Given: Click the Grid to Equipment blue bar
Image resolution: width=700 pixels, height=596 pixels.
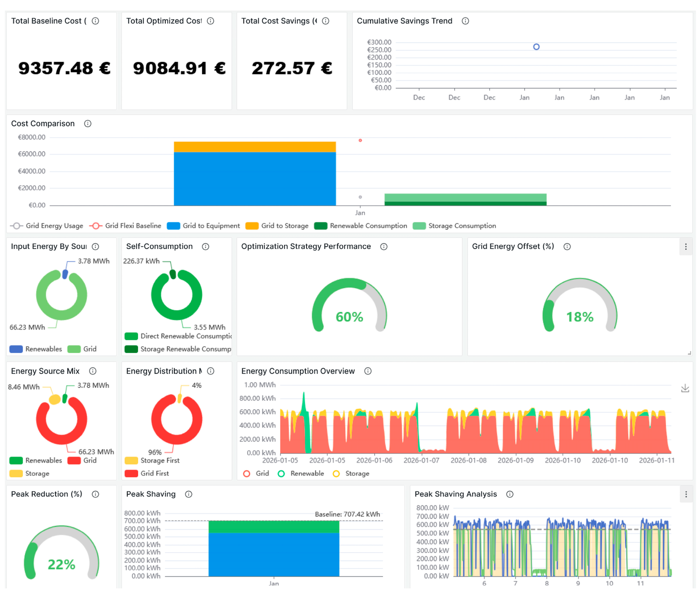Looking at the screenshot, I should (255, 179).
